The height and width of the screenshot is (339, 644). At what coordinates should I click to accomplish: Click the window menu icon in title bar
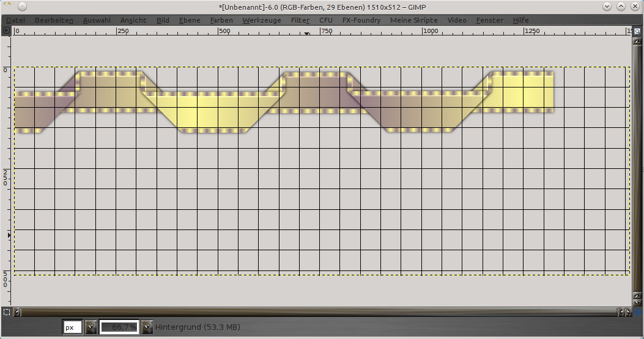[x=21, y=7]
